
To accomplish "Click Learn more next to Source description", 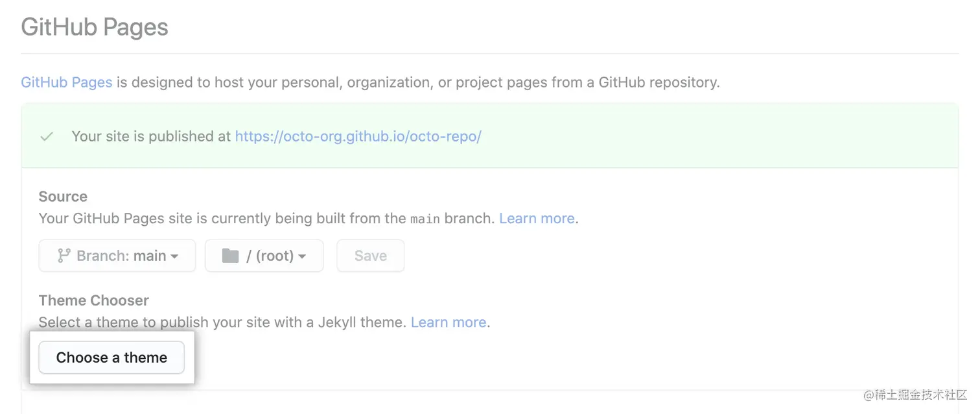I will tap(537, 218).
